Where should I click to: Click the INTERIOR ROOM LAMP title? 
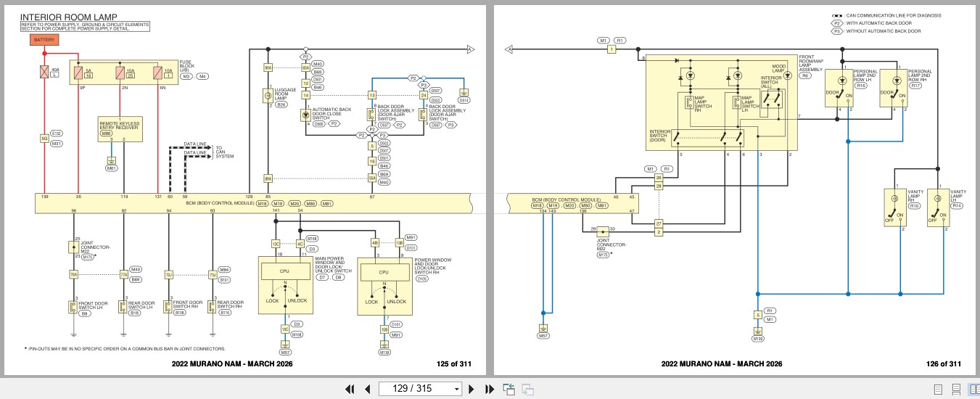(68, 16)
